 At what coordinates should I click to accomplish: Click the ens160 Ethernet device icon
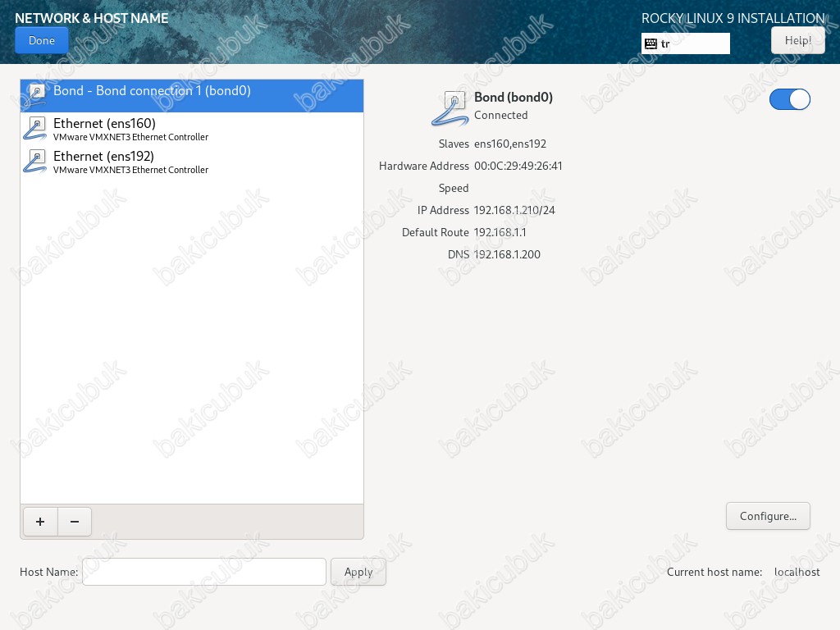click(35, 129)
